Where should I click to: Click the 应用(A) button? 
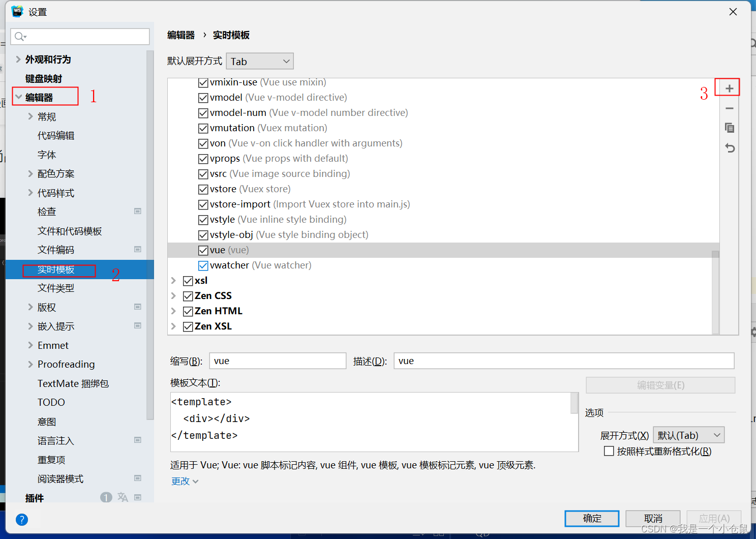pyautogui.click(x=714, y=518)
